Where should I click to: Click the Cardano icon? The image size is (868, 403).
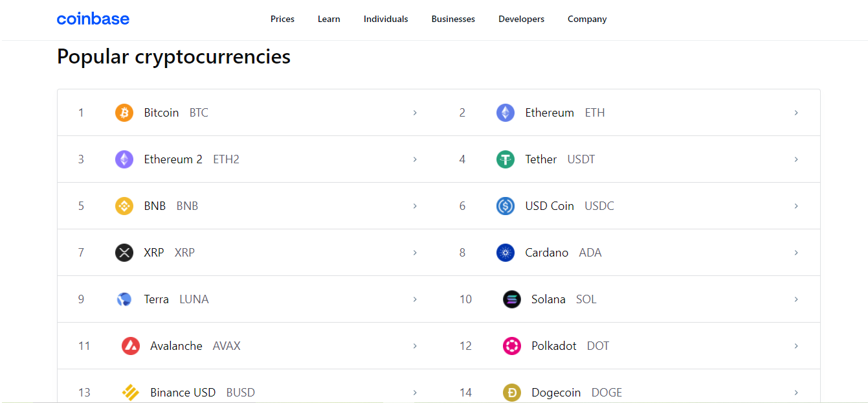506,253
